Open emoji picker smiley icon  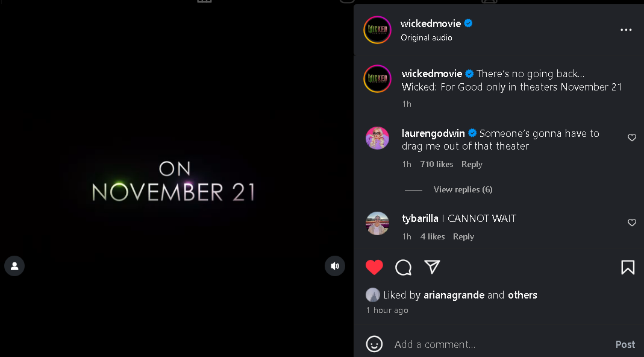point(374,344)
